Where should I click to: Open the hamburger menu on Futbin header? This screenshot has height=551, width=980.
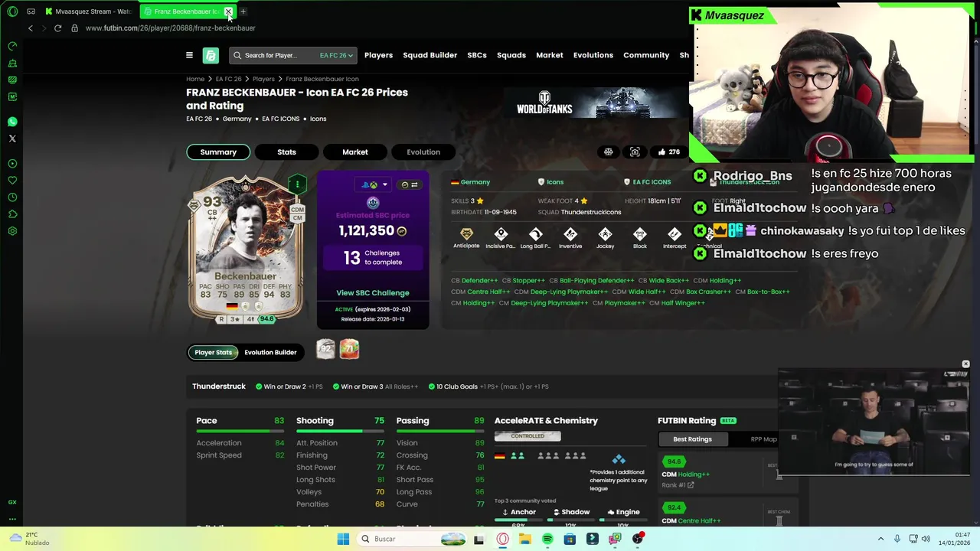click(x=189, y=55)
